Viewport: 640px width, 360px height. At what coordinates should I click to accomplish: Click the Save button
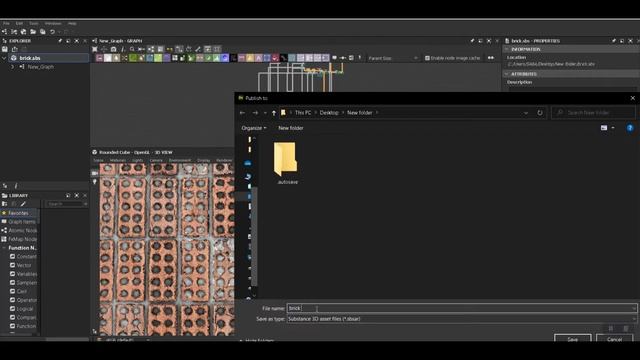[x=573, y=339]
